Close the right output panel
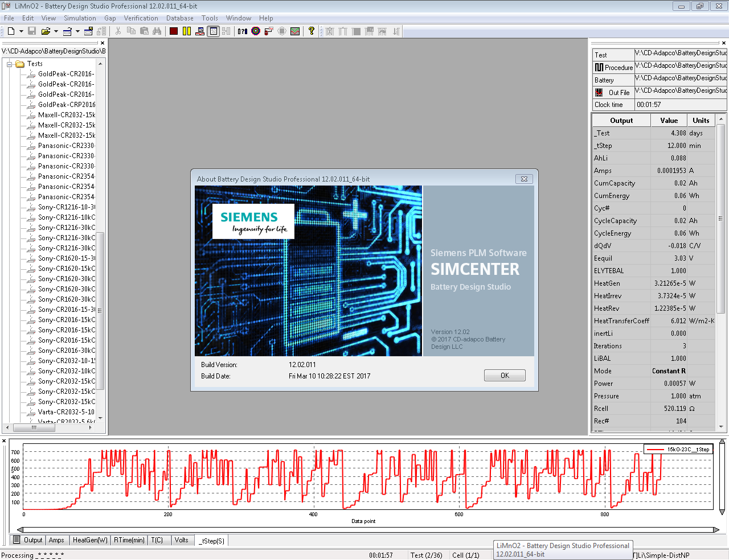729x560 pixels. [724, 43]
